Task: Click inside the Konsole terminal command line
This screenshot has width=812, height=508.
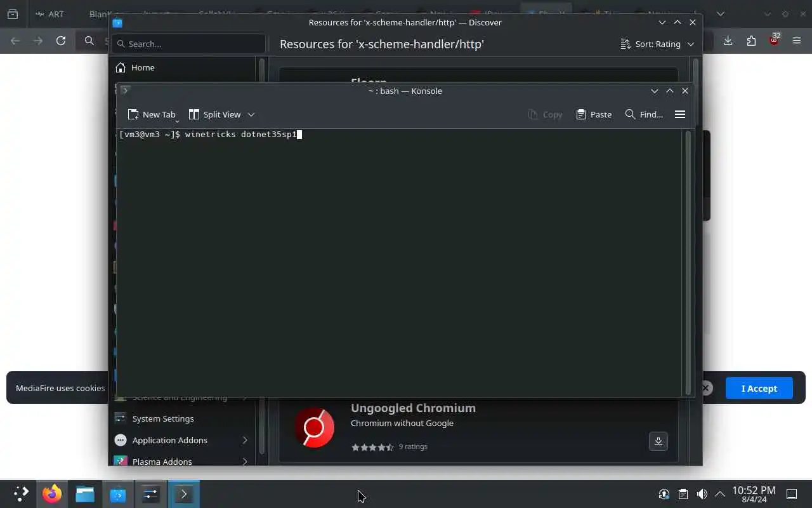Action: point(240,134)
